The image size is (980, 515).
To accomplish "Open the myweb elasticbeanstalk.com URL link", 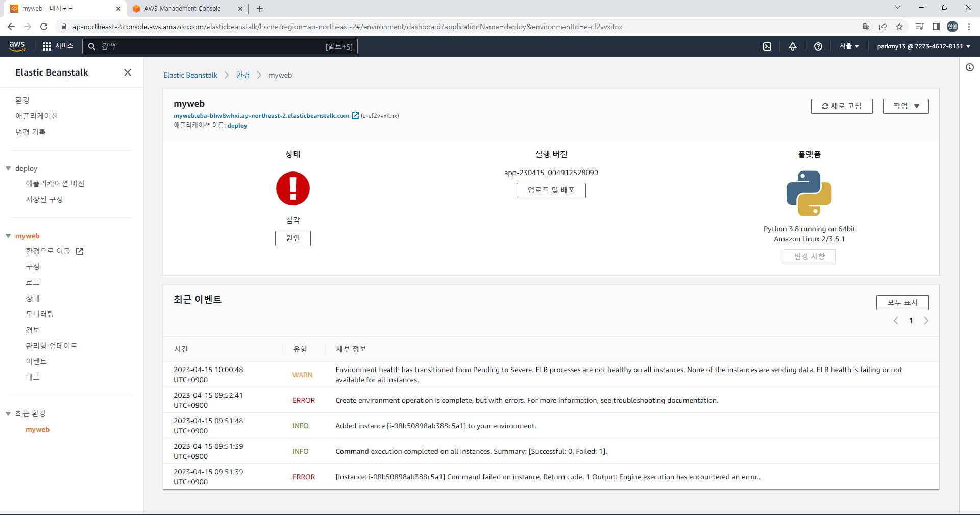I will [261, 116].
